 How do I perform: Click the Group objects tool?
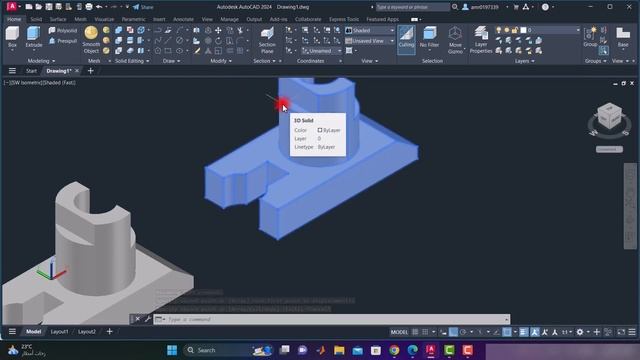590,37
